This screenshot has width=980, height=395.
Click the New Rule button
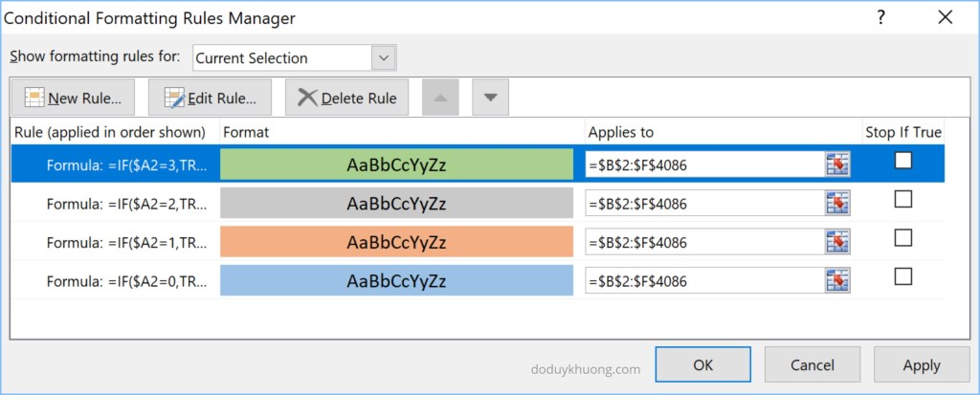(x=74, y=98)
